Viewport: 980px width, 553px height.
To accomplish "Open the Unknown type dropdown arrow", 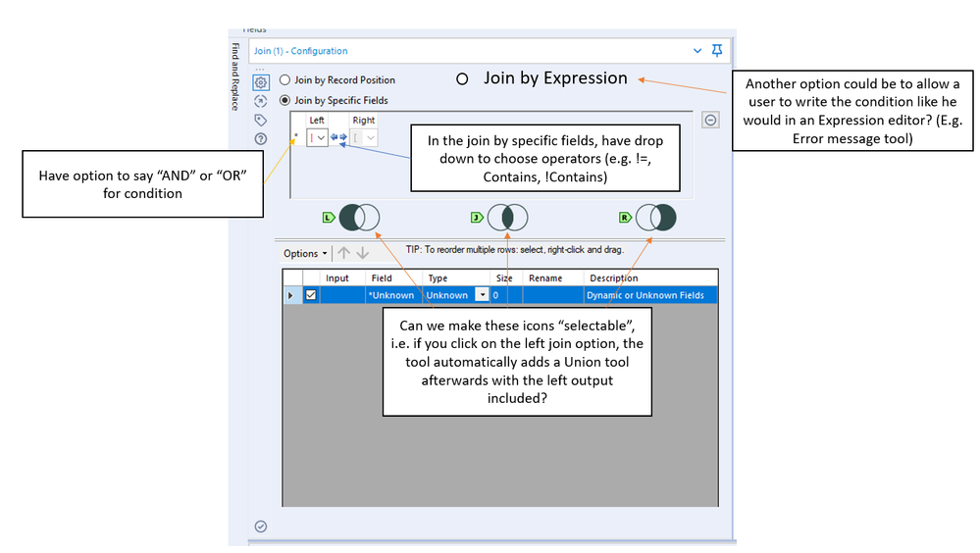I will point(482,295).
